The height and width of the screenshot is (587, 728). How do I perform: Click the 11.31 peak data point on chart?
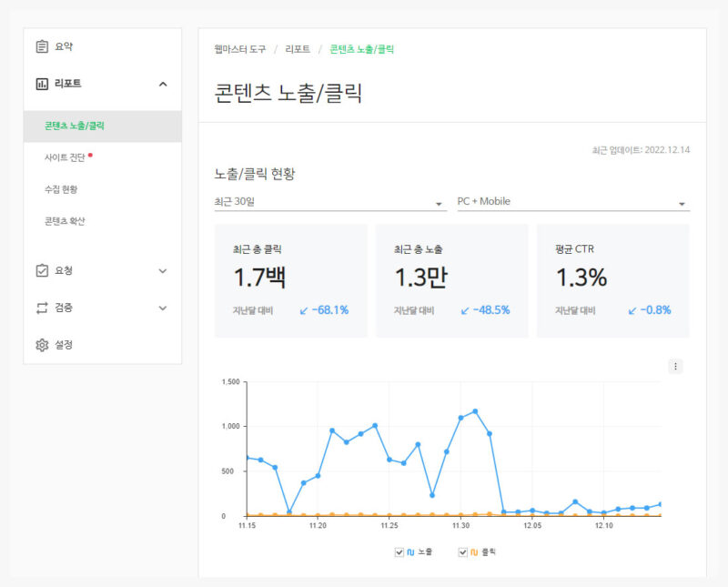pos(475,411)
